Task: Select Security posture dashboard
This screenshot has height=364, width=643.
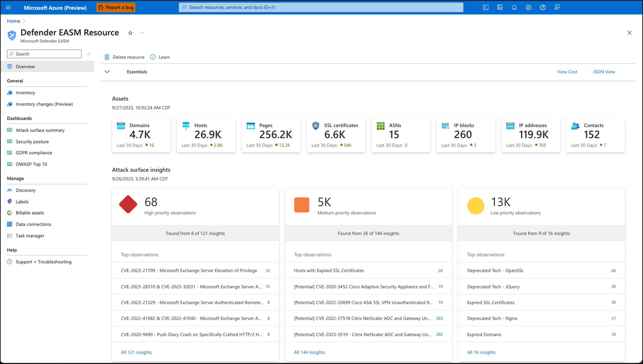Action: (31, 141)
